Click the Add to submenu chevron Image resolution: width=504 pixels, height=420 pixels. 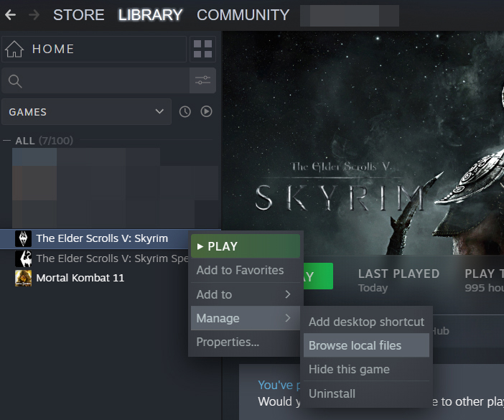(288, 294)
